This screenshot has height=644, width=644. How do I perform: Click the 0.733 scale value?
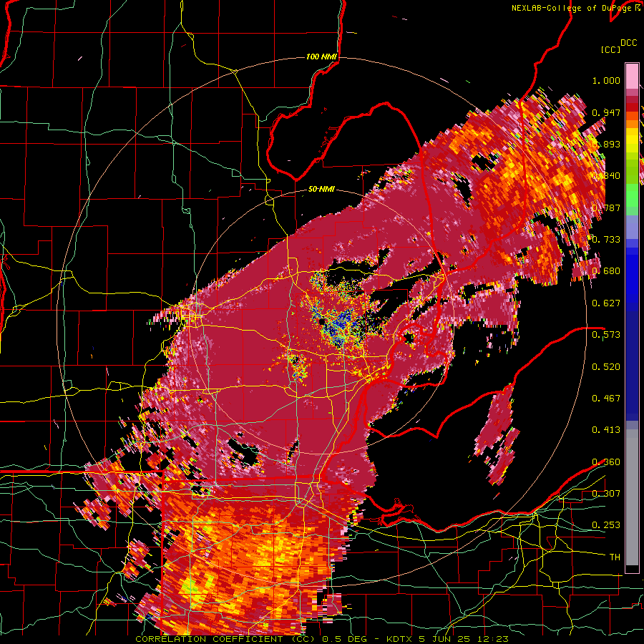[606, 239]
